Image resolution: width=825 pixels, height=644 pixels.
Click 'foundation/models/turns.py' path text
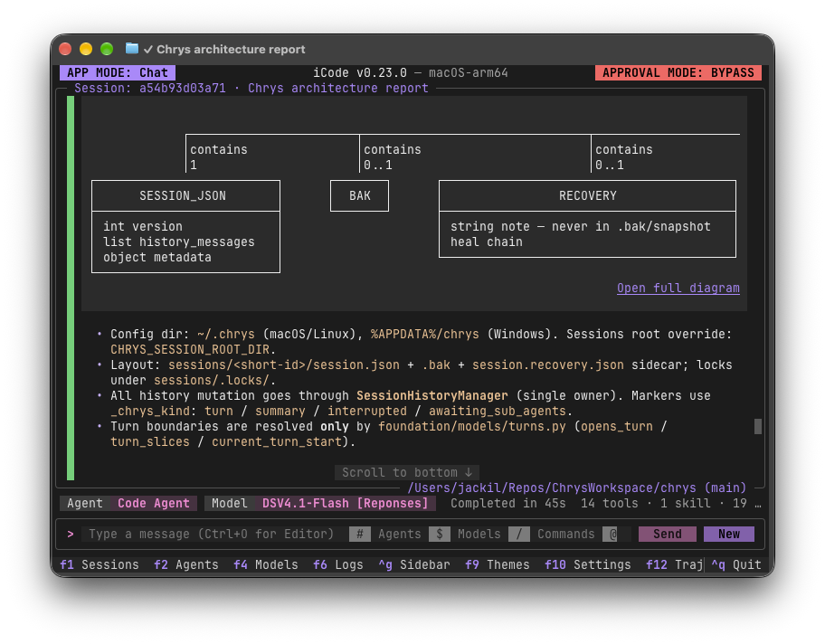pyautogui.click(x=472, y=426)
